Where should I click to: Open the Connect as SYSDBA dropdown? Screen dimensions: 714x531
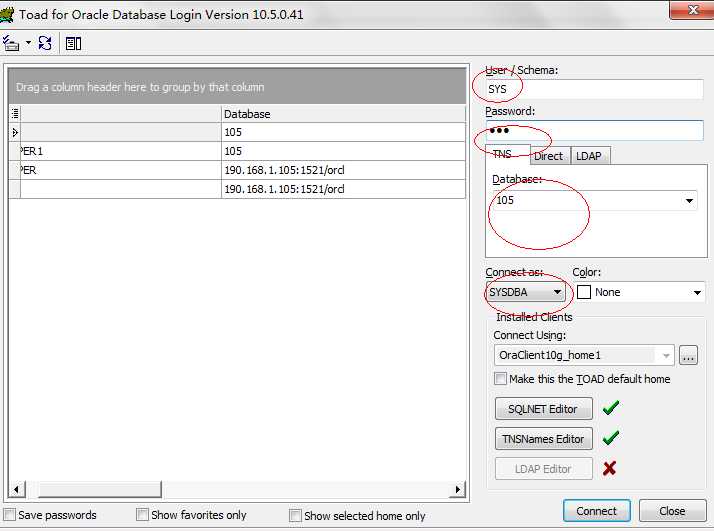(x=557, y=292)
